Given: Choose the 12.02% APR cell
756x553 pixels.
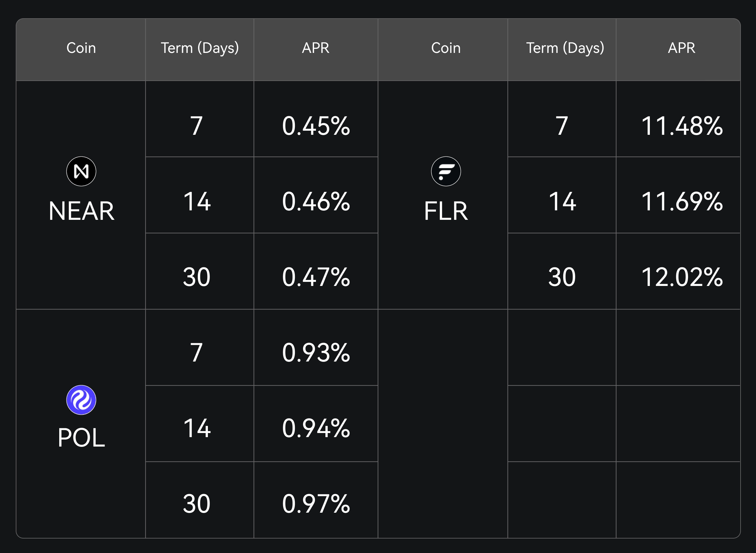Looking at the screenshot, I should [x=682, y=277].
